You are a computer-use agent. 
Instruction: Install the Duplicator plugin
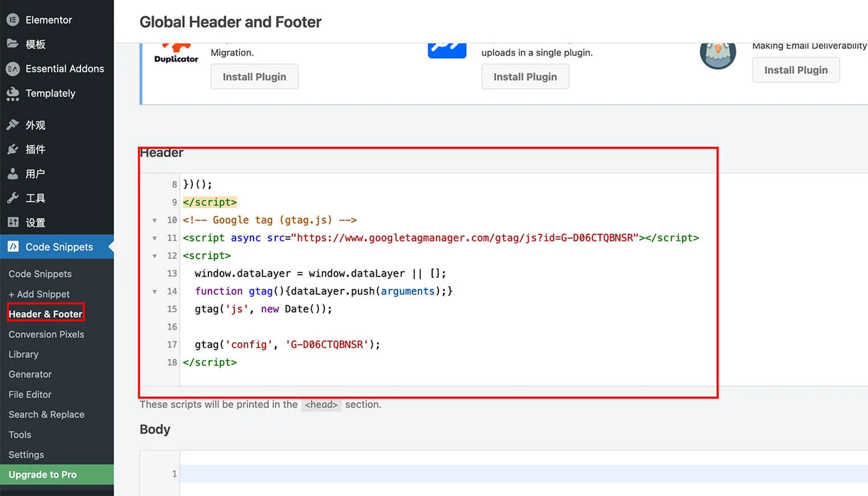254,77
